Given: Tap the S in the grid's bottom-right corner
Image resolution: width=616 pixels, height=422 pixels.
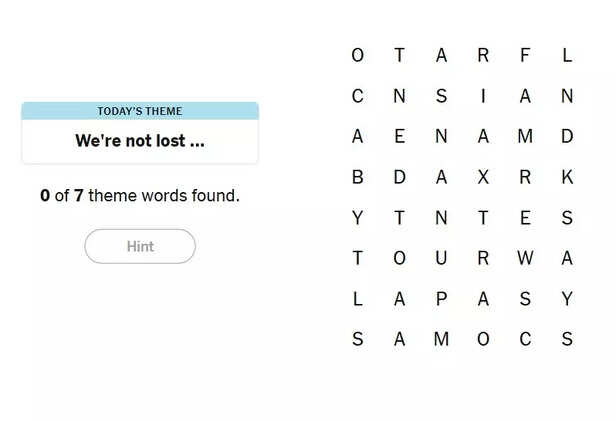Looking at the screenshot, I should click(567, 340).
